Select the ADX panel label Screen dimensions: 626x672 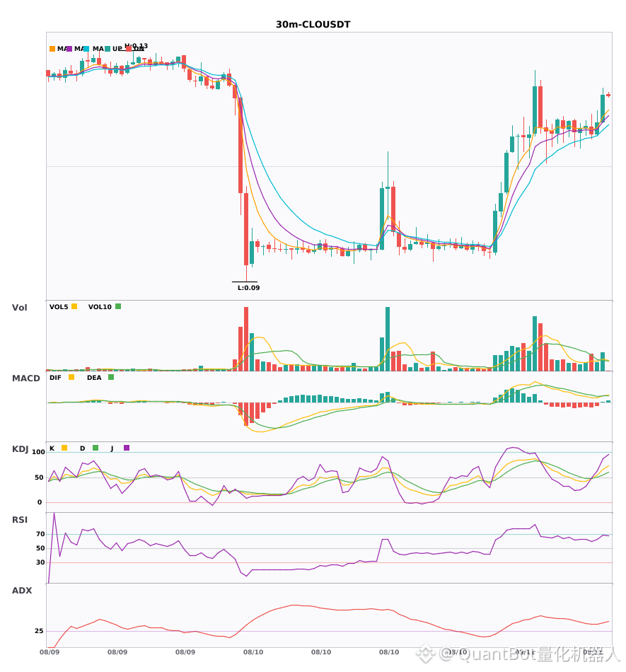22,590
